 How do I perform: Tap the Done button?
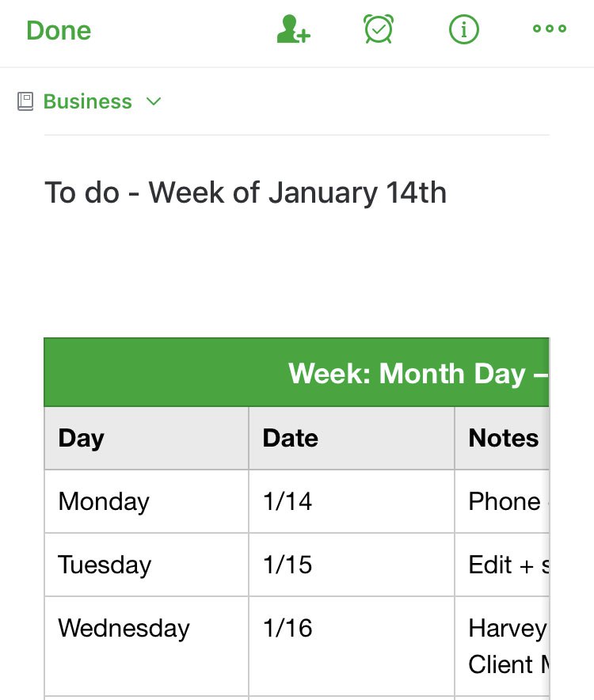pos(59,31)
